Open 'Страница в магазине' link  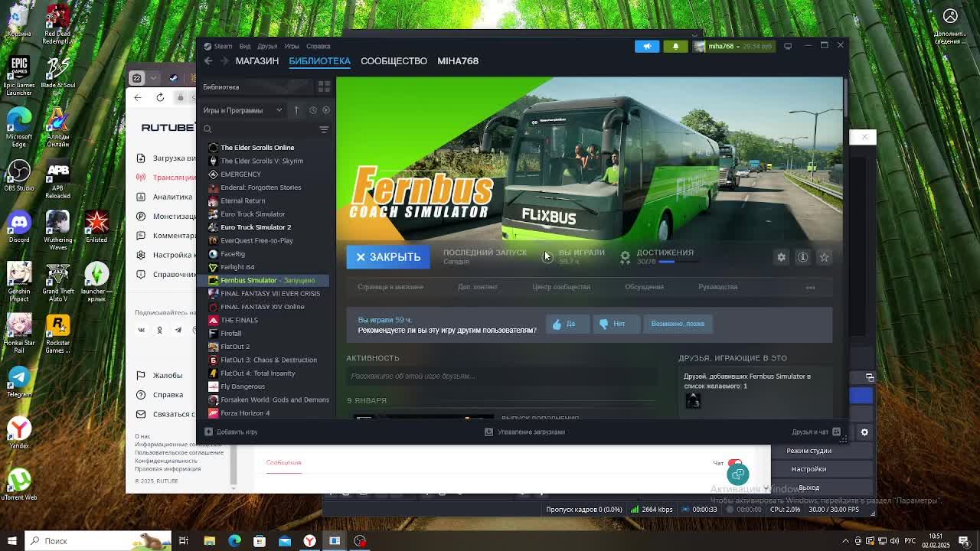(390, 287)
